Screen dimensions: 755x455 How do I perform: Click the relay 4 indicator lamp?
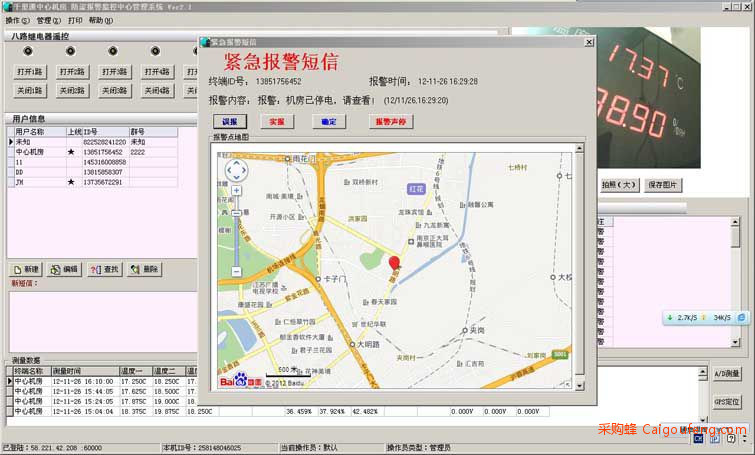click(155, 51)
